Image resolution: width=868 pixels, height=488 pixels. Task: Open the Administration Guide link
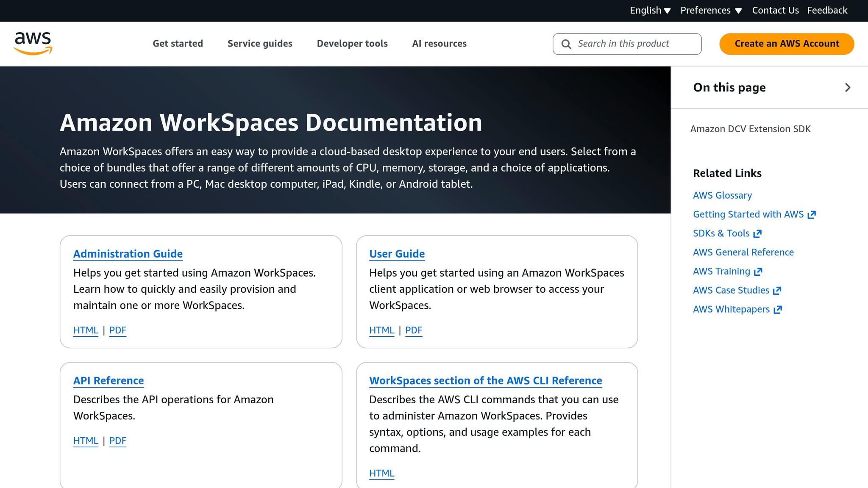point(128,254)
